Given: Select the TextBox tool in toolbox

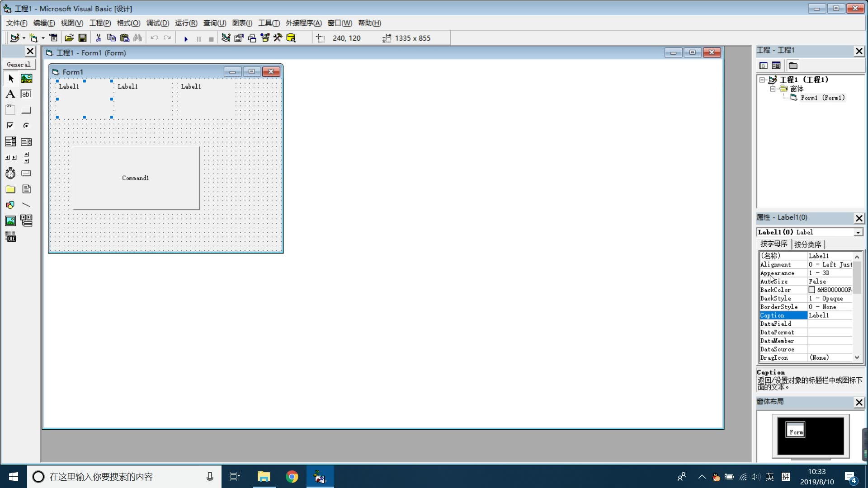Looking at the screenshot, I should pyautogui.click(x=26, y=94).
